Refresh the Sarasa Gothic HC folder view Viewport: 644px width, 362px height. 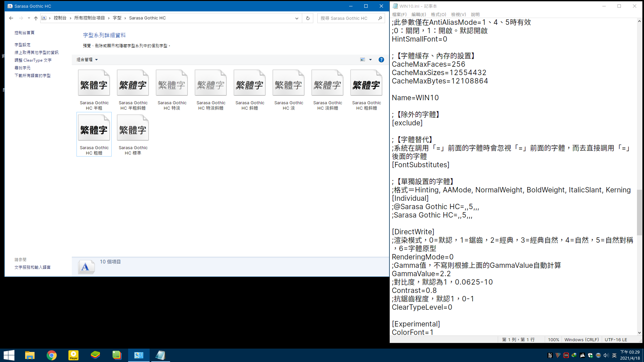click(x=308, y=18)
